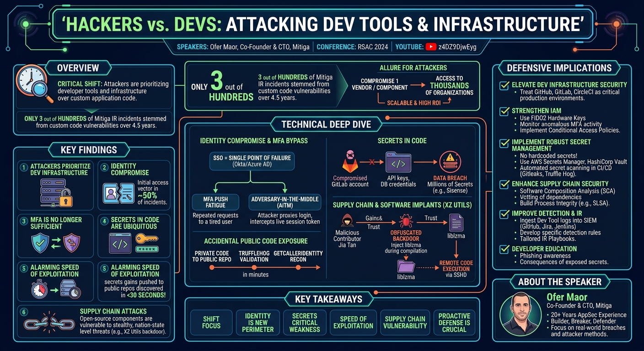Open the About the Speaker header
The width and height of the screenshot is (644, 351).
[561, 282]
